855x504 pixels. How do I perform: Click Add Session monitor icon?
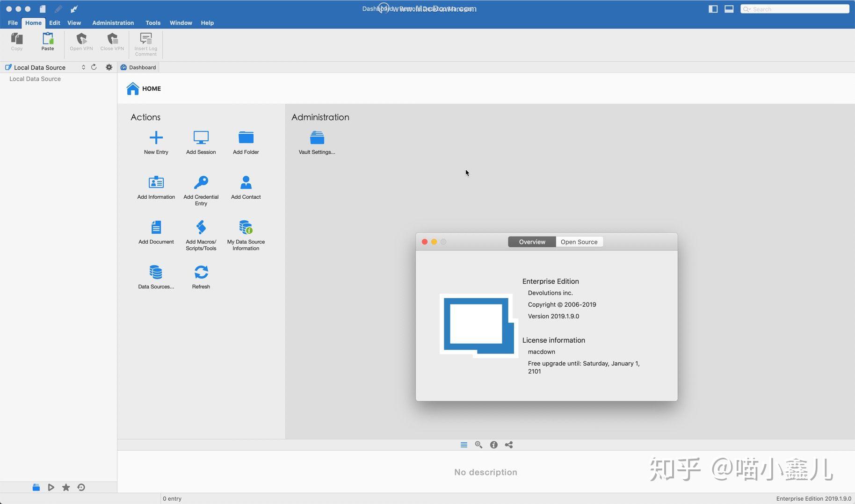(201, 137)
